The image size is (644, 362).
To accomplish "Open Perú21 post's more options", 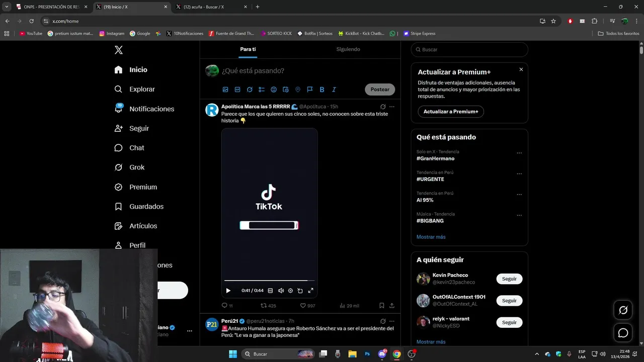I will coord(392,321).
